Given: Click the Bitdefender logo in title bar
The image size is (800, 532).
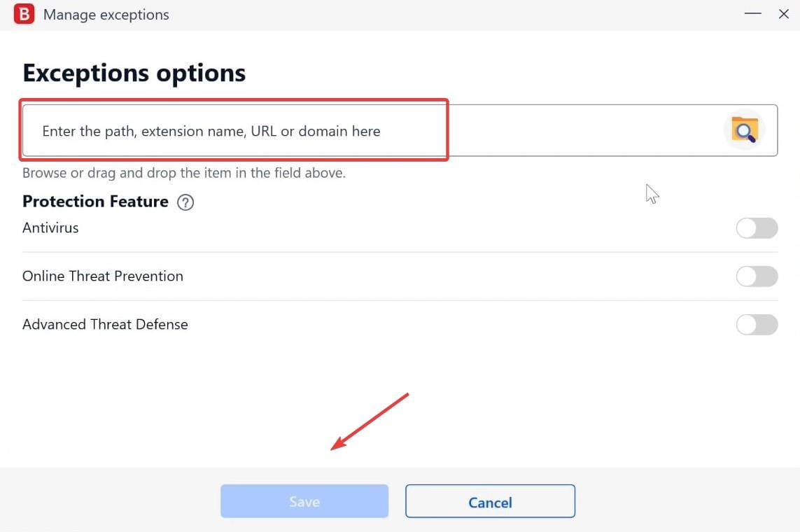Looking at the screenshot, I should [x=24, y=14].
